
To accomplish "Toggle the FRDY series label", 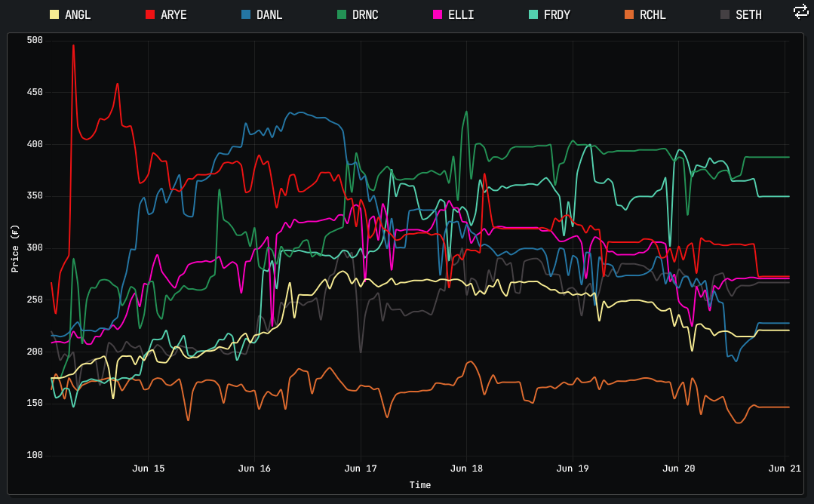I will 557,14.
